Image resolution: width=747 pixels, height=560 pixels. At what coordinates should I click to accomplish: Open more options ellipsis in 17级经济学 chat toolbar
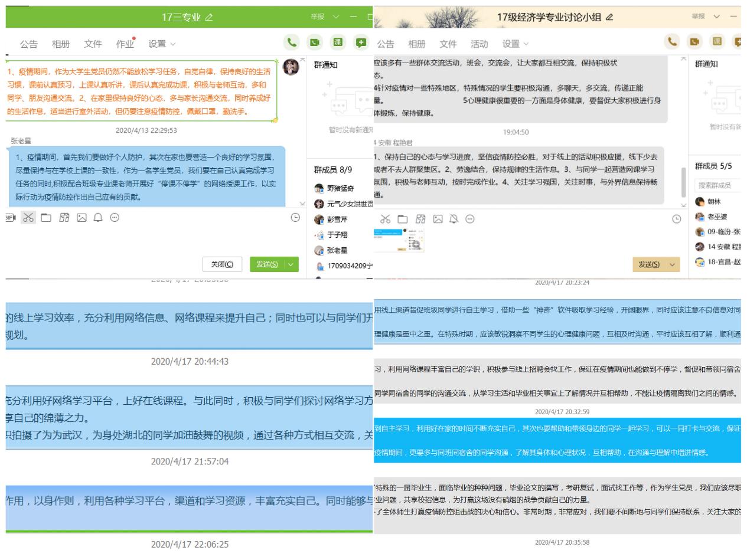(x=470, y=219)
